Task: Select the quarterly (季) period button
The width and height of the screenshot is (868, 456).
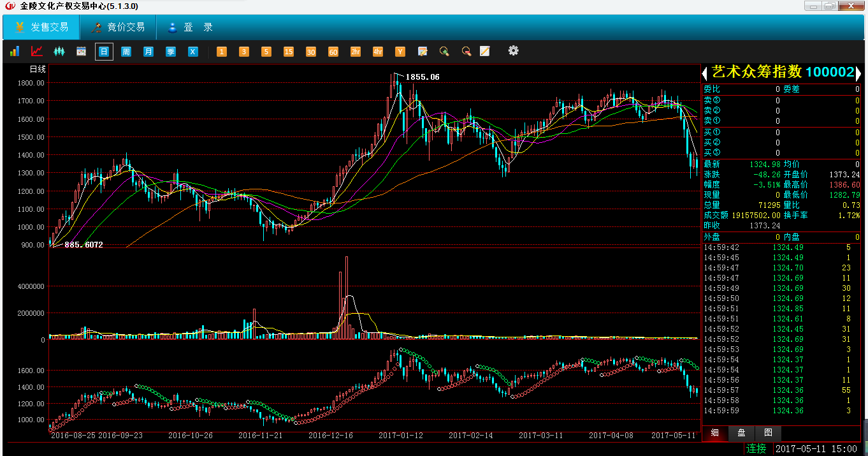Action: point(171,52)
